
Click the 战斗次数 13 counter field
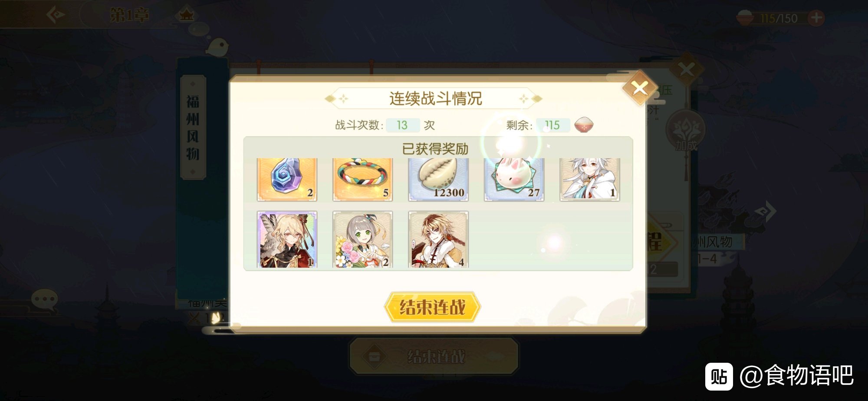pyautogui.click(x=402, y=125)
